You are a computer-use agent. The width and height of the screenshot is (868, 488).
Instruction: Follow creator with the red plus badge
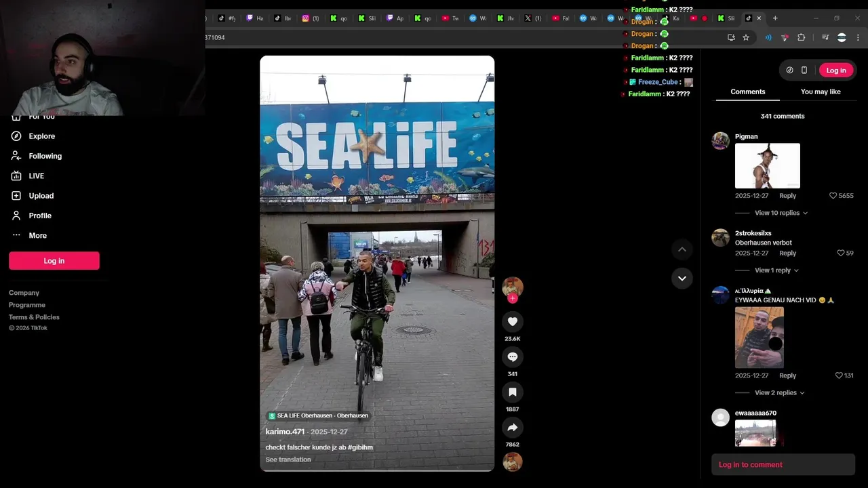tap(513, 298)
